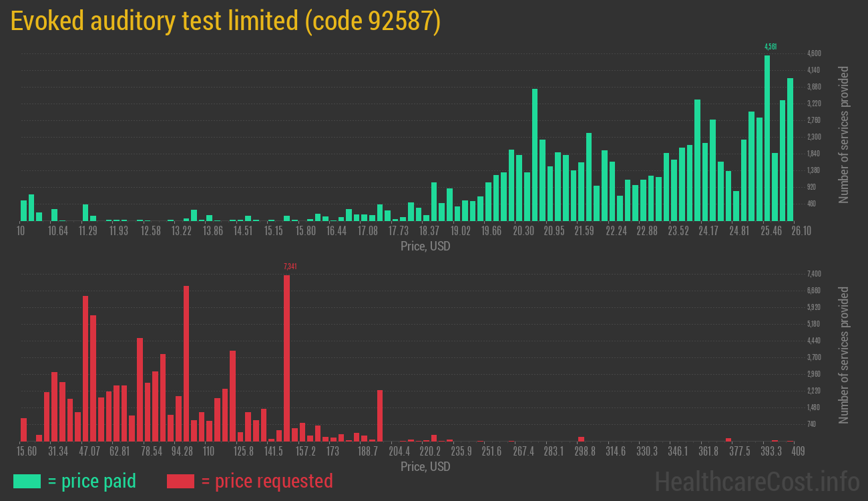The width and height of the screenshot is (868, 501).
Task: Click the 7,400 tick on the bottom y-axis
Action: click(814, 274)
